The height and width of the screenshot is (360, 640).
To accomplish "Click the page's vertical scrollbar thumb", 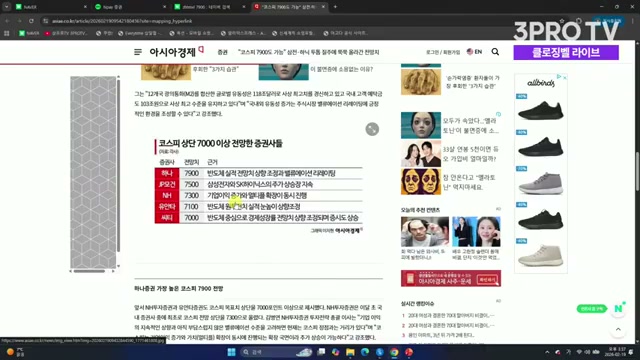I will [x=637, y=171].
